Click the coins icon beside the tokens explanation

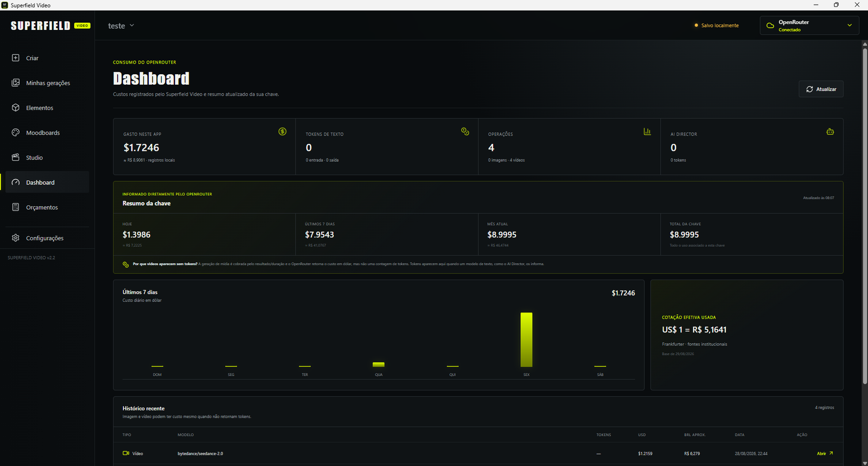(126, 264)
